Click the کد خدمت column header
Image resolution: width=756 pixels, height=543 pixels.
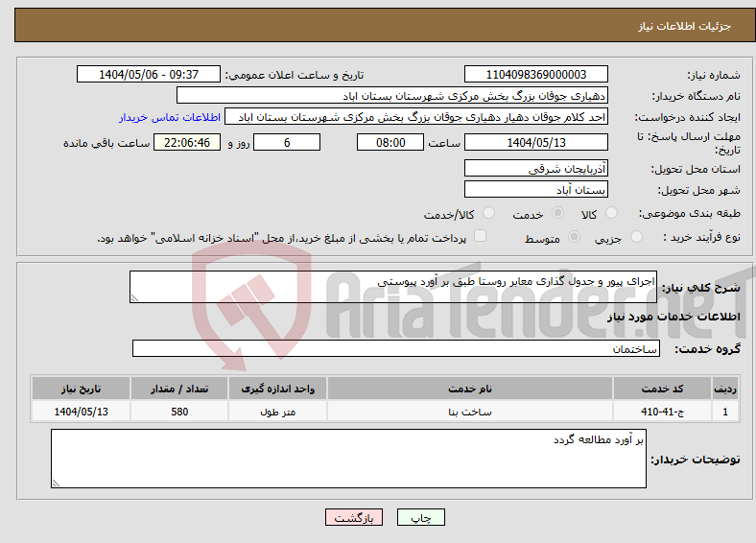click(663, 389)
